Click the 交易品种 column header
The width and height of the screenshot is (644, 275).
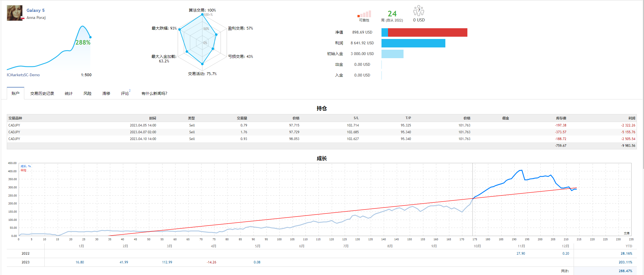[x=15, y=118]
